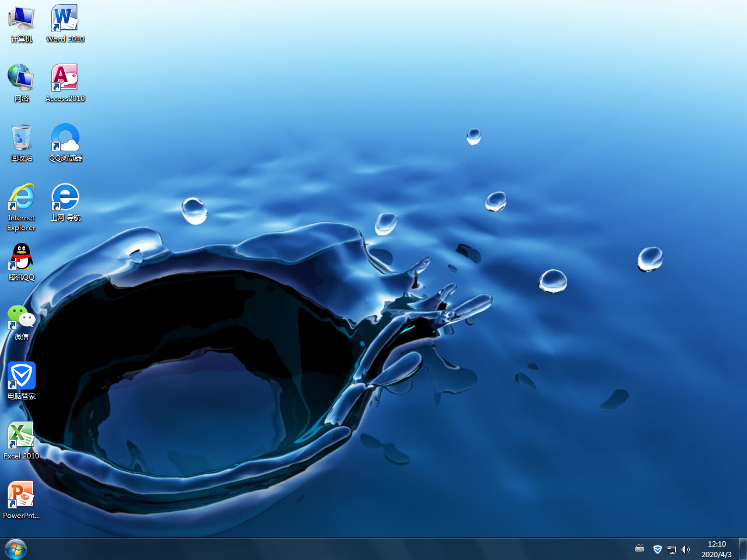This screenshot has width=747, height=560.
Task: Select the 网络 (Network) desktop icon
Action: pos(22,78)
